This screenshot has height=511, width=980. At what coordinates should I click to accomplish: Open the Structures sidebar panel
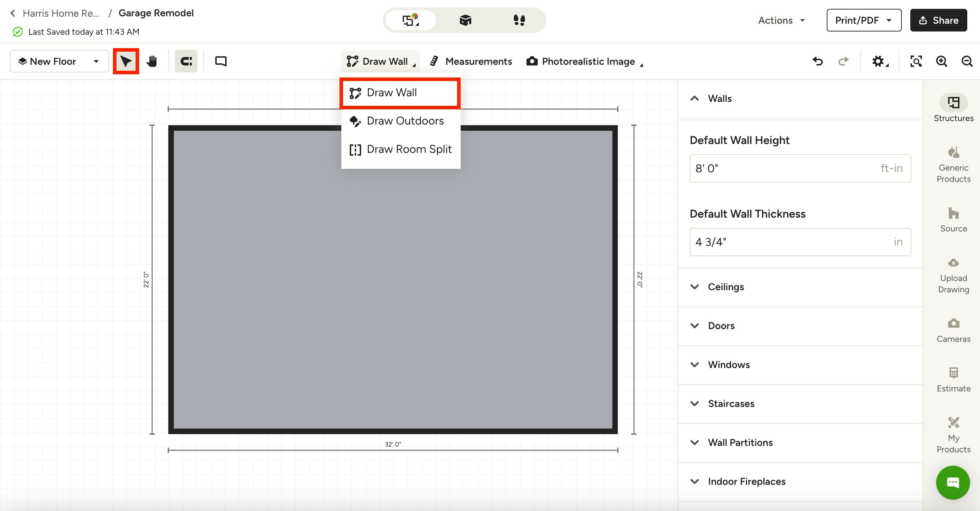coord(953,108)
